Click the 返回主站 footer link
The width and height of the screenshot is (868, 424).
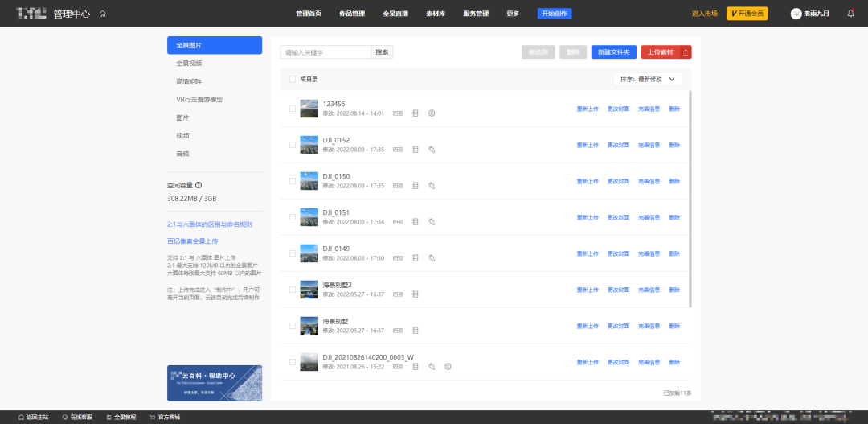click(33, 418)
